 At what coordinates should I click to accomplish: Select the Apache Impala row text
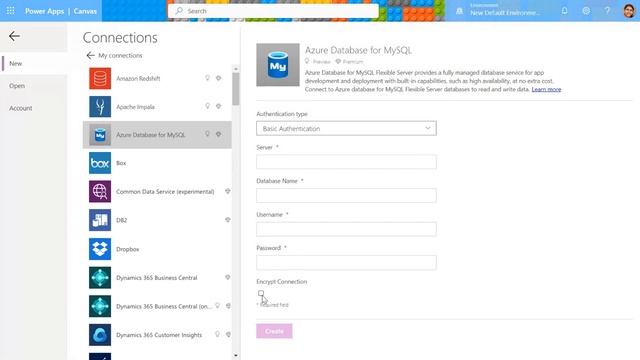tap(135, 107)
